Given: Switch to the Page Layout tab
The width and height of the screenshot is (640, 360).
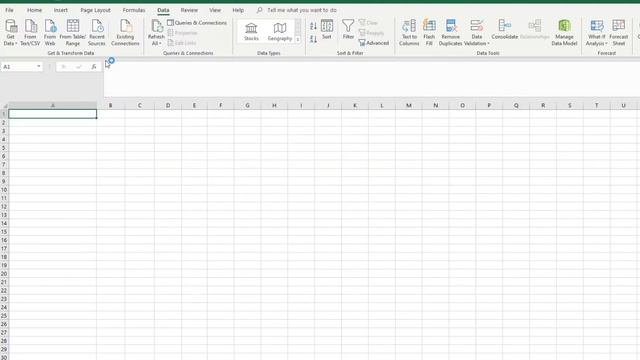Looking at the screenshot, I should [x=95, y=10].
